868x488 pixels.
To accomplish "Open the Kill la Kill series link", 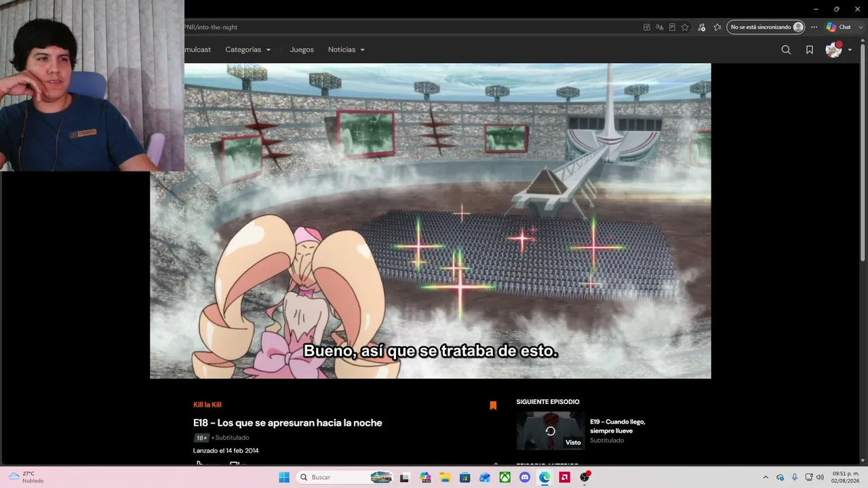I will [x=208, y=405].
